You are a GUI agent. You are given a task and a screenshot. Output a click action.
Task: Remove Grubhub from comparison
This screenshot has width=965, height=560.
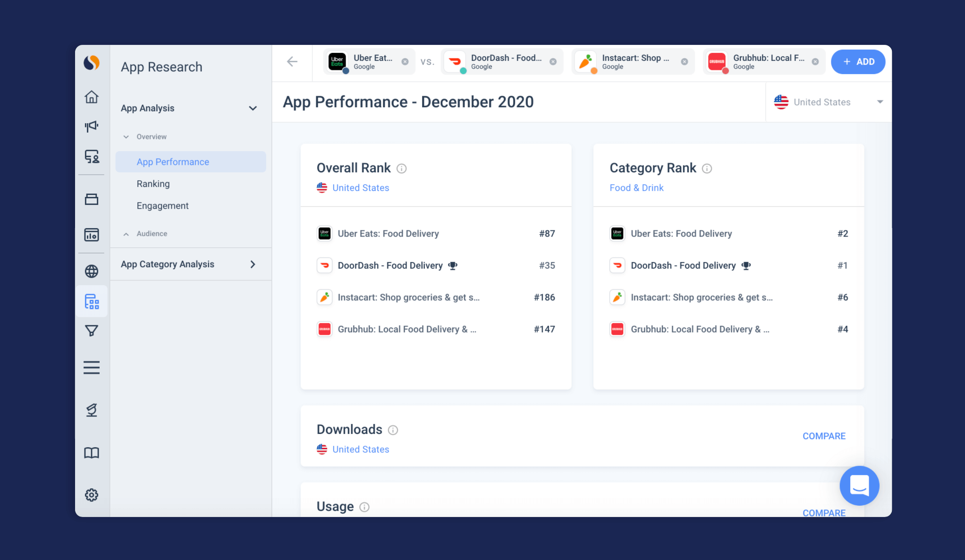coord(815,61)
